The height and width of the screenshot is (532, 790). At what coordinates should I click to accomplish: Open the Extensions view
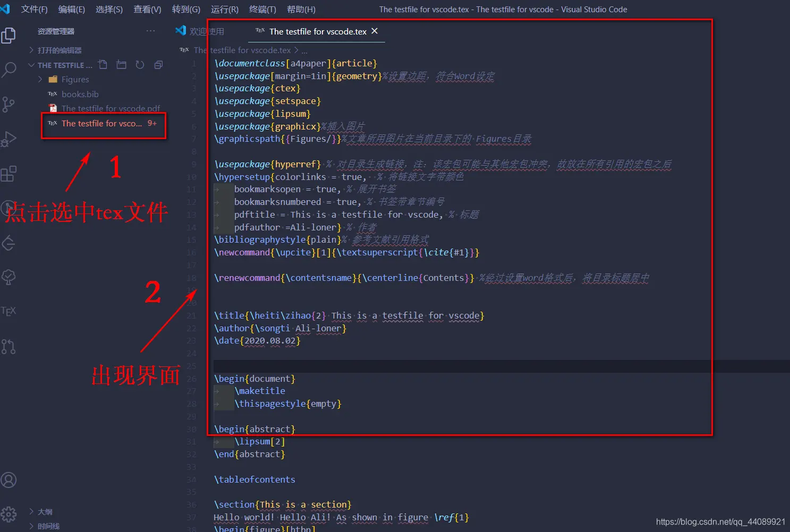[9, 174]
